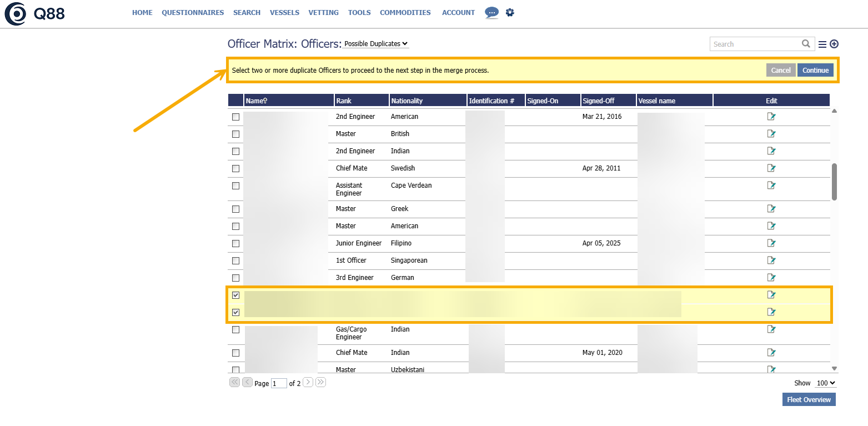Edit the Swedish Chief Mate row
868x426 pixels.
click(771, 168)
